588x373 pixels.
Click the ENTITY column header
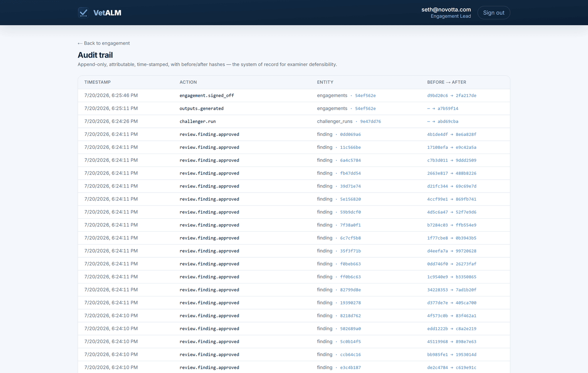pos(325,82)
